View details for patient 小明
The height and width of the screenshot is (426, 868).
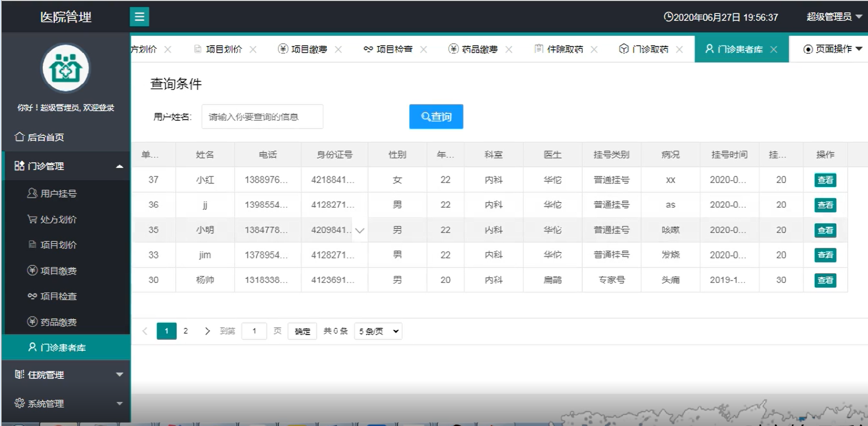pos(825,230)
